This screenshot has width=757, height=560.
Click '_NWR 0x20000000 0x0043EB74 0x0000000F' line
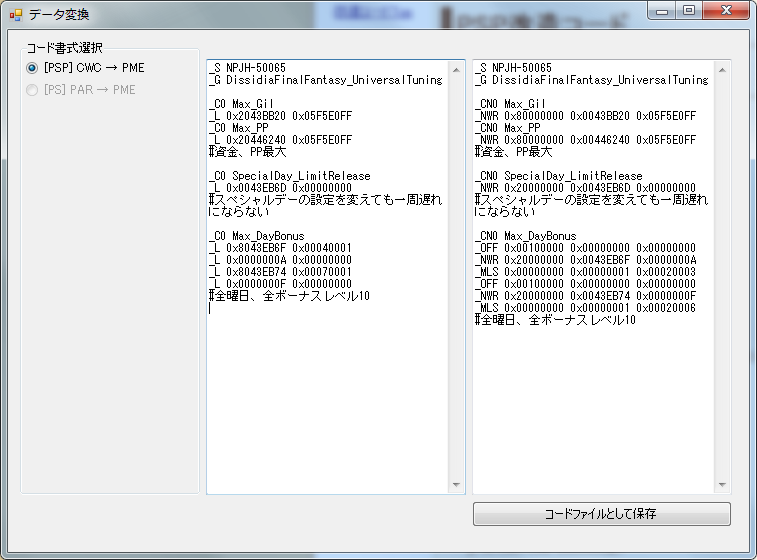point(586,296)
